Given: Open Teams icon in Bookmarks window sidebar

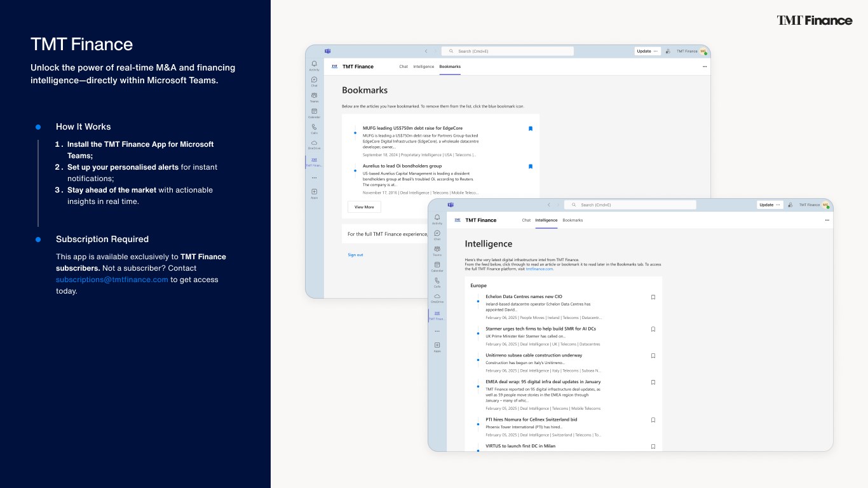Looking at the screenshot, I should [314, 97].
